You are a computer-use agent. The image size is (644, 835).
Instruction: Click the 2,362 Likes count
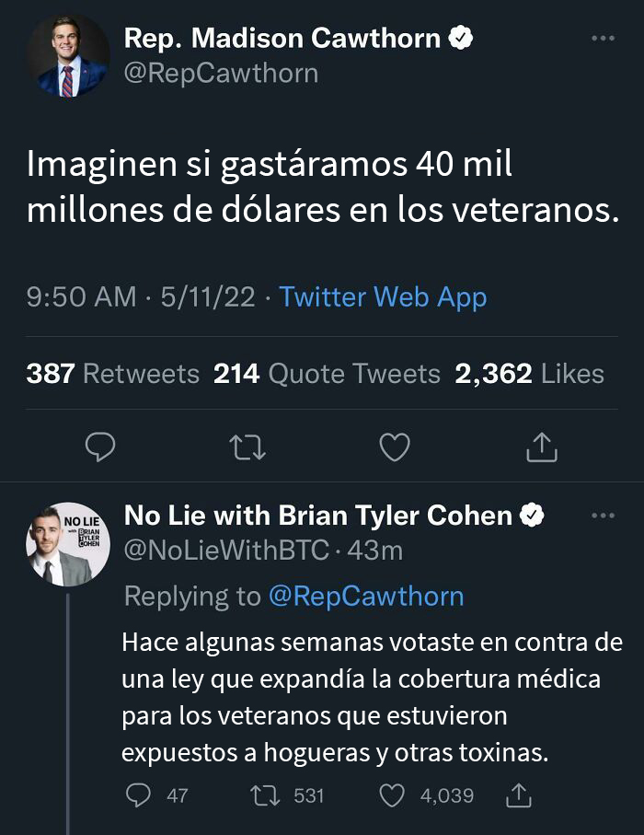click(x=528, y=374)
